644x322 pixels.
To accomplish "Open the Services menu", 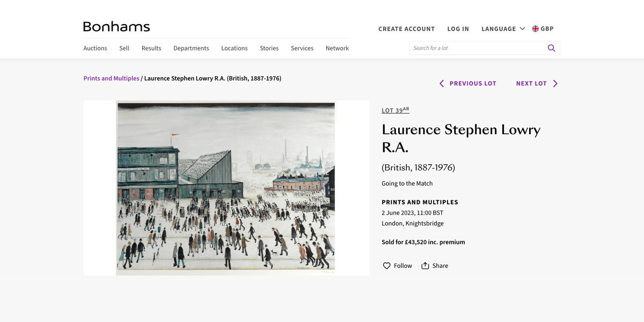I will coord(302,48).
